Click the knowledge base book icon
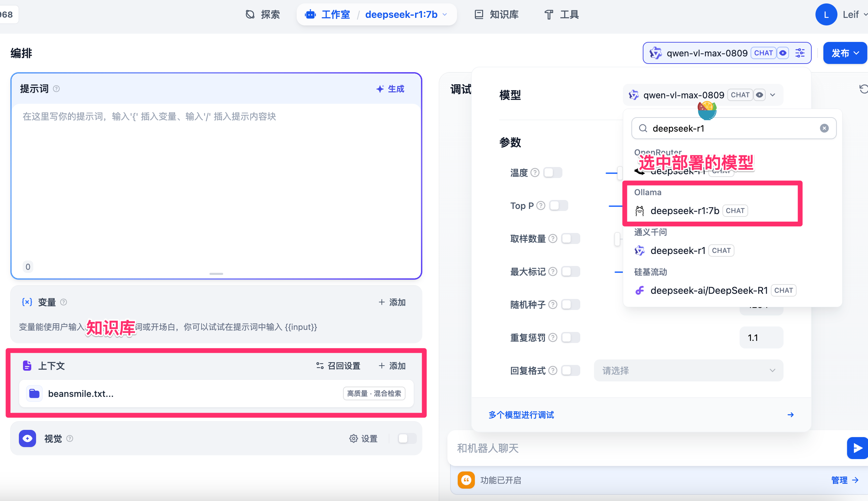This screenshot has width=868, height=501. [479, 14]
